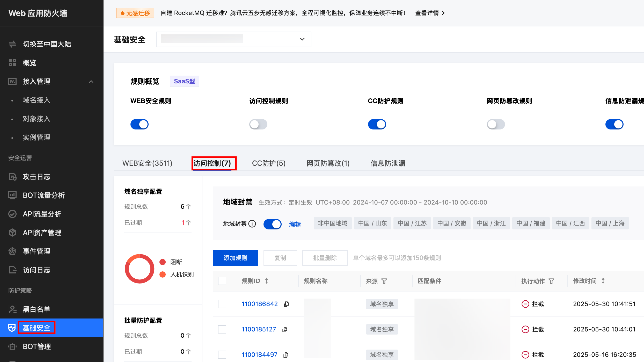Collapse the 接入管理 sidebar section
Viewport: 644px width, 362px height.
[91, 82]
